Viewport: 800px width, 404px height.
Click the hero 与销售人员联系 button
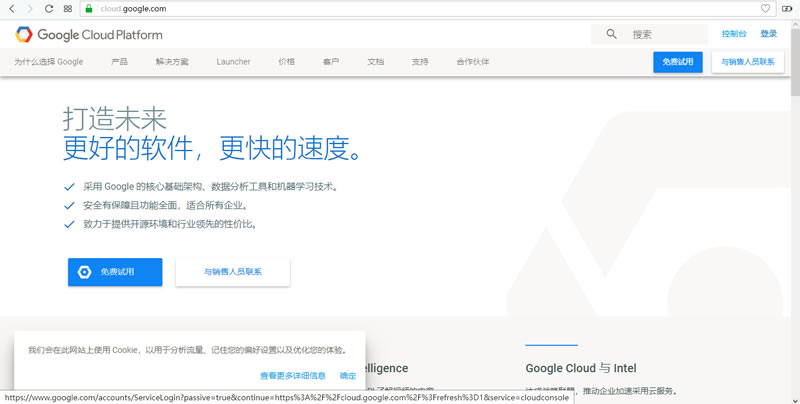point(233,272)
